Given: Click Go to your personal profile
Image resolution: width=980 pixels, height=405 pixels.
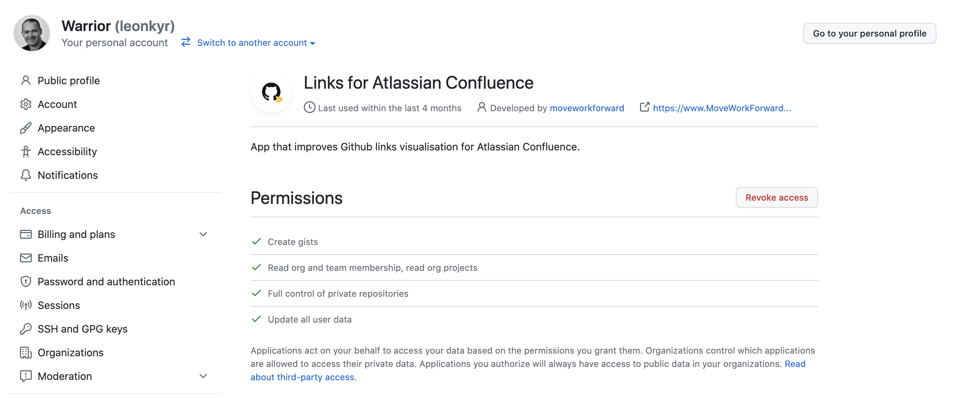Looking at the screenshot, I should (869, 34).
